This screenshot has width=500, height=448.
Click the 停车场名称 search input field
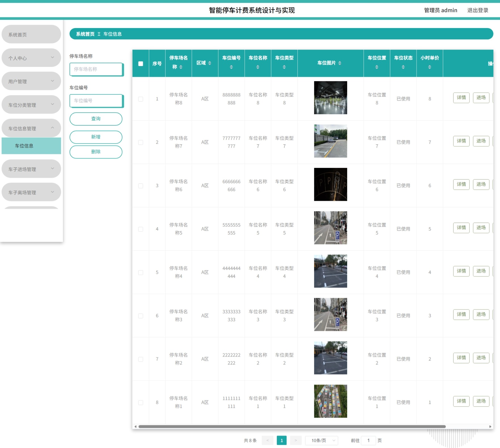tap(96, 69)
